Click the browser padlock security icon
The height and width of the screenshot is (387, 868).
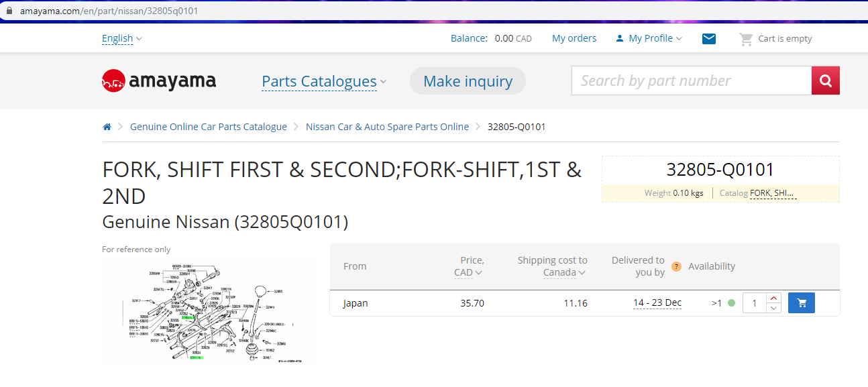[9, 11]
